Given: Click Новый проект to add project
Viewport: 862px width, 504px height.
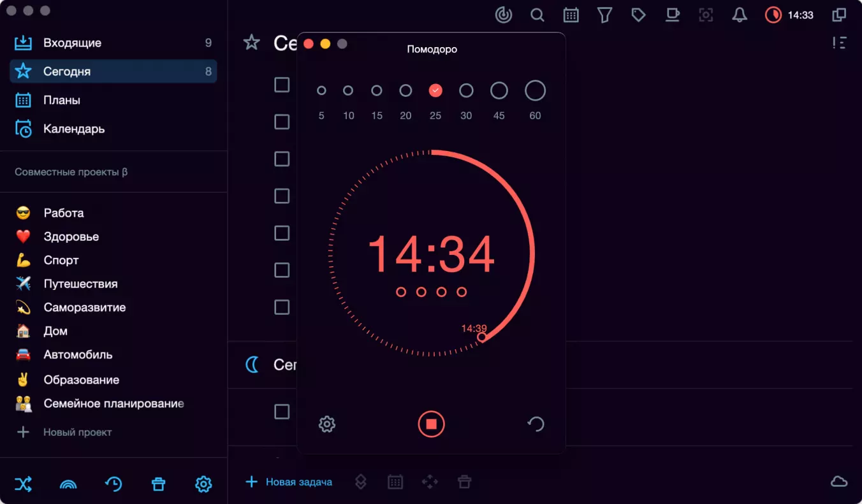Looking at the screenshot, I should pos(64,432).
